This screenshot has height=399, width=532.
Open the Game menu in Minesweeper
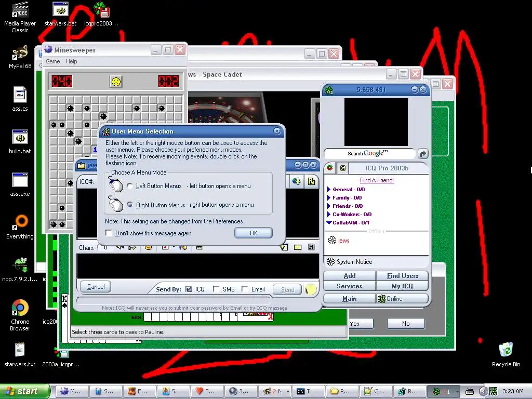pos(53,61)
